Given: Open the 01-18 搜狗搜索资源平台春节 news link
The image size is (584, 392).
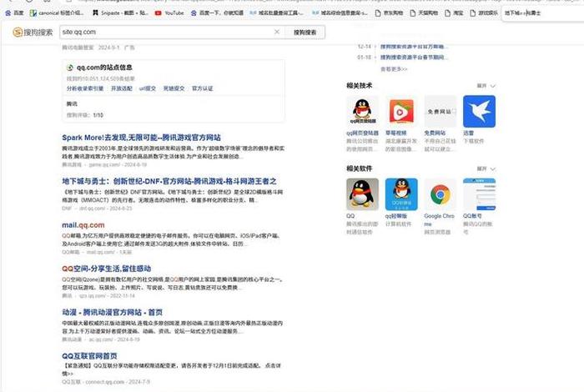Looking at the screenshot, I should pos(414,58).
